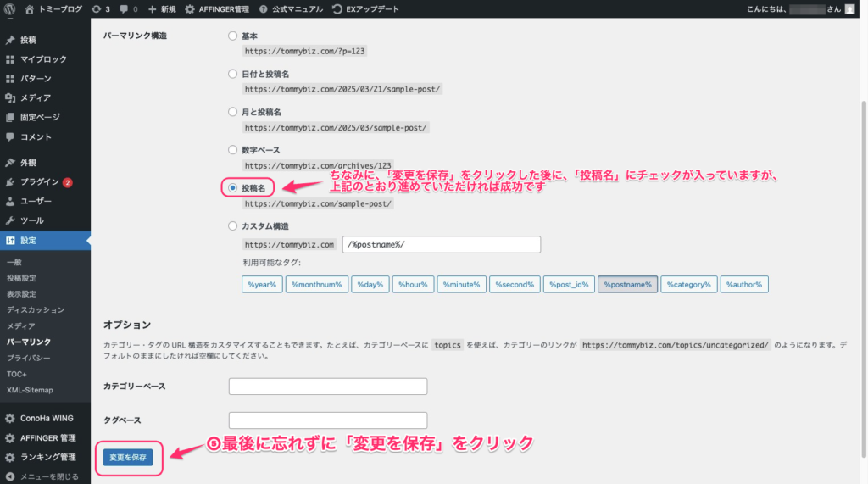Open 一般 settings submenu item
The width and height of the screenshot is (868, 484).
(14, 262)
